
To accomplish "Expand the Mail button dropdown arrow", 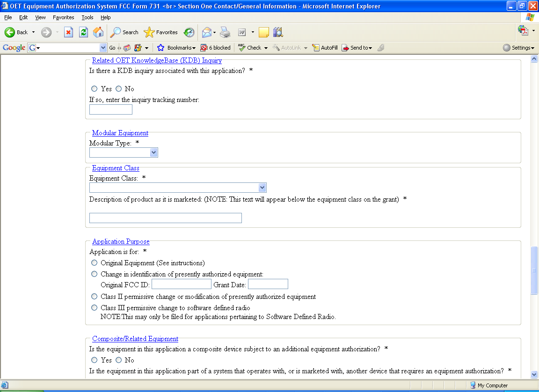I will [214, 33].
